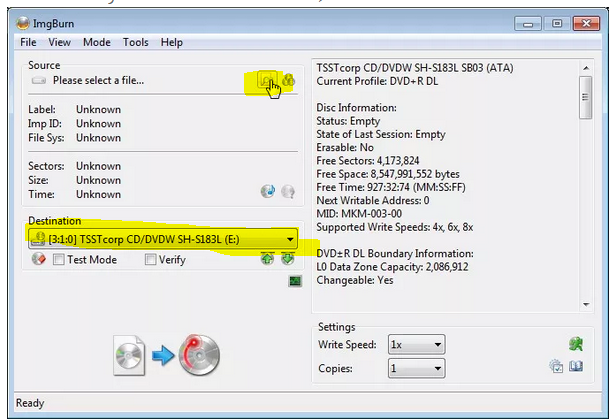Open the green screen log window icon
This screenshot has height=420, width=614.
pyautogui.click(x=295, y=281)
